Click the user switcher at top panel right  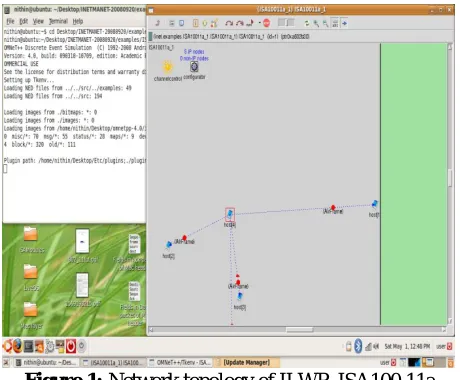[444, 347]
